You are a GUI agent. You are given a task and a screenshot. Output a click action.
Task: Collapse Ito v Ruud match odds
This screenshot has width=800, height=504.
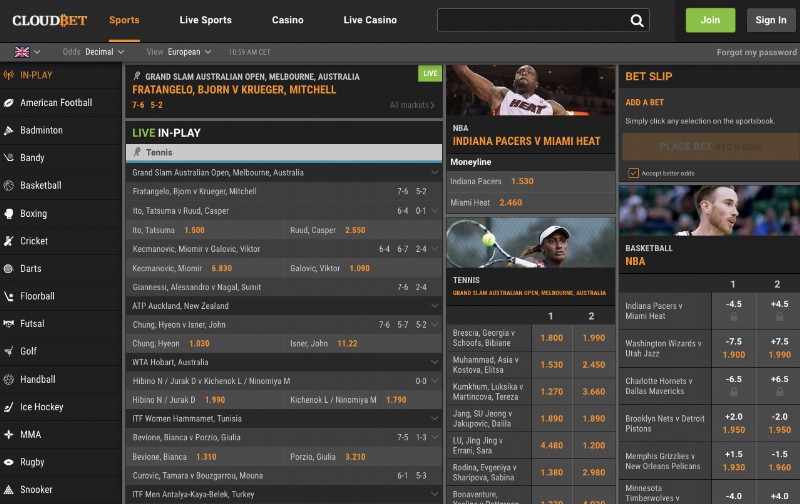pos(434,210)
